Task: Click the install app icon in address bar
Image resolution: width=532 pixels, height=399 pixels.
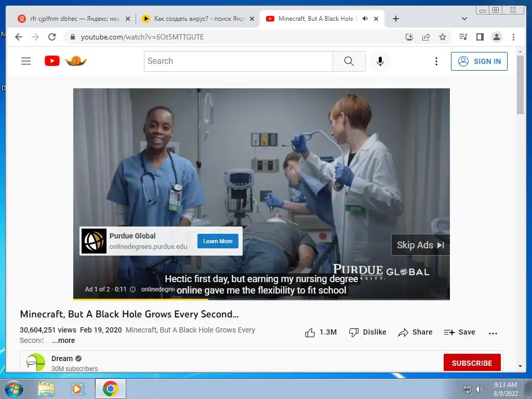Action: pyautogui.click(x=409, y=37)
